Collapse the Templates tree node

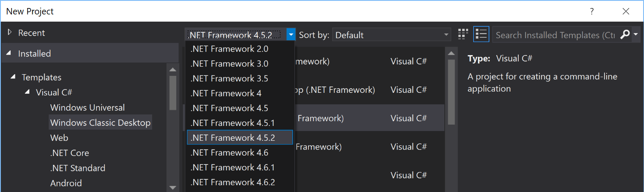(x=14, y=77)
